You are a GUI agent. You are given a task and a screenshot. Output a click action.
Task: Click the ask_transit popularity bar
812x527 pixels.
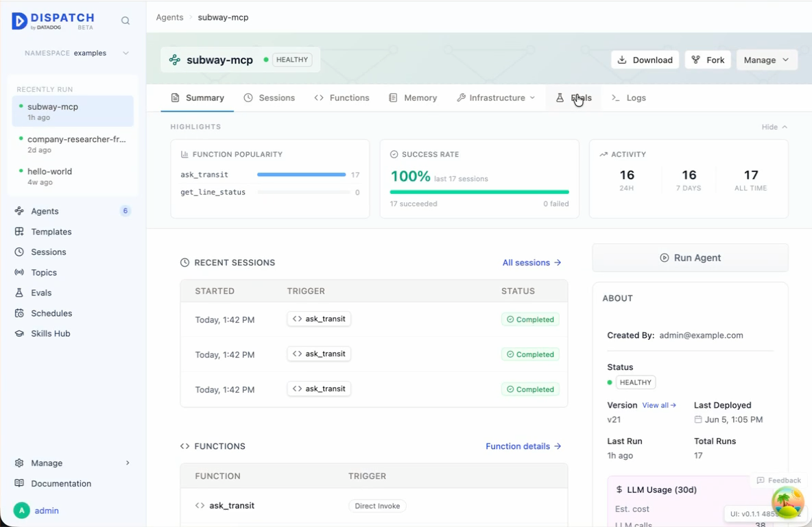point(301,175)
